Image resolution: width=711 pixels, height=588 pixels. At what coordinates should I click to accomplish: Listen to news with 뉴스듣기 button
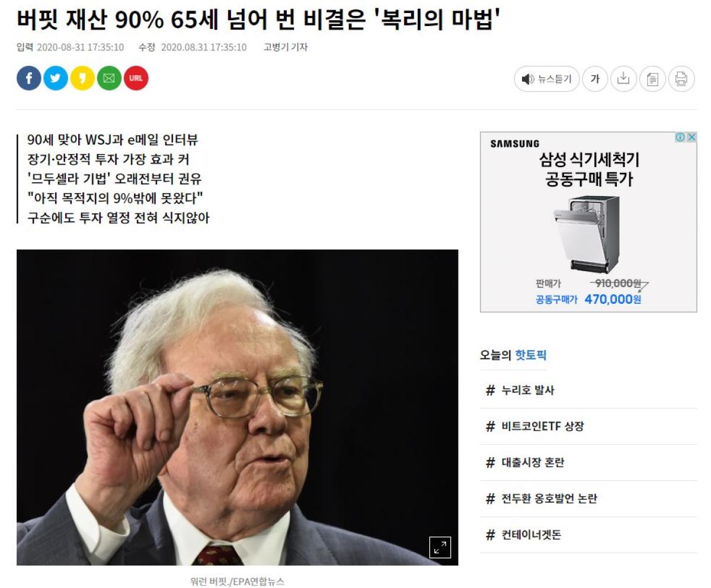click(546, 79)
